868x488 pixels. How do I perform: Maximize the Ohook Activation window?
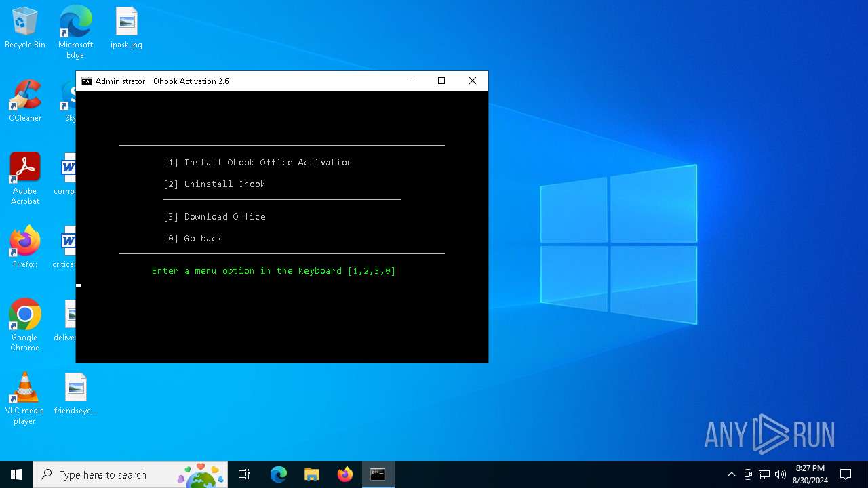tap(441, 81)
